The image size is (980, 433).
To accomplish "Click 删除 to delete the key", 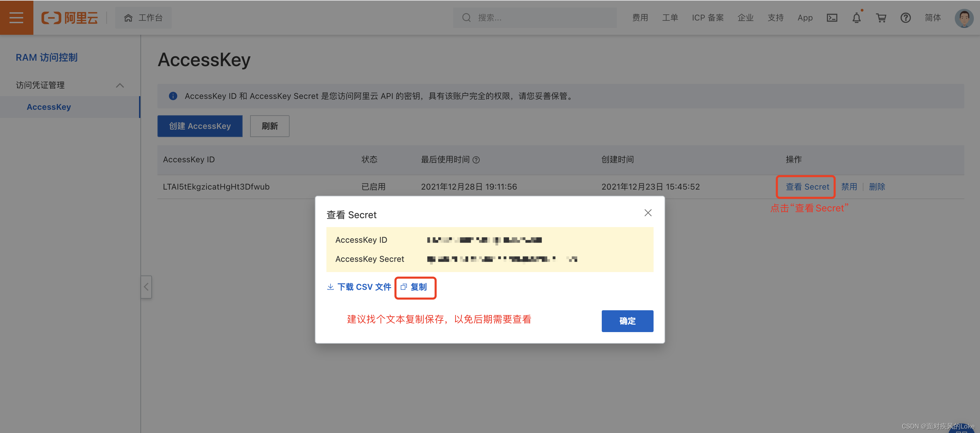I will 877,187.
